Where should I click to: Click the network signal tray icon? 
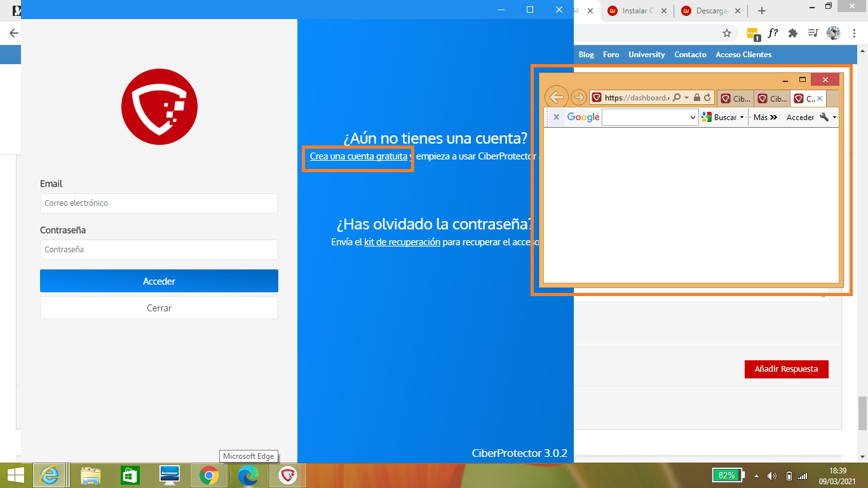point(803,475)
